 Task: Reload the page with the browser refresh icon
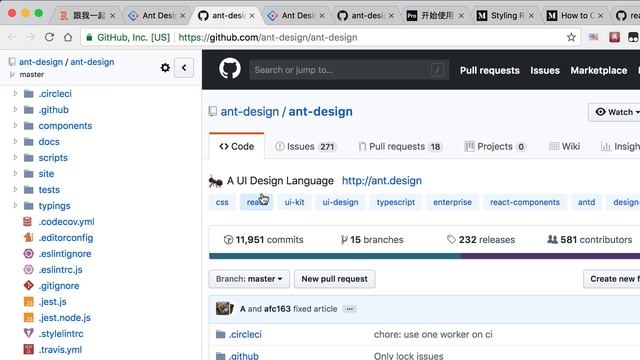coord(49,37)
